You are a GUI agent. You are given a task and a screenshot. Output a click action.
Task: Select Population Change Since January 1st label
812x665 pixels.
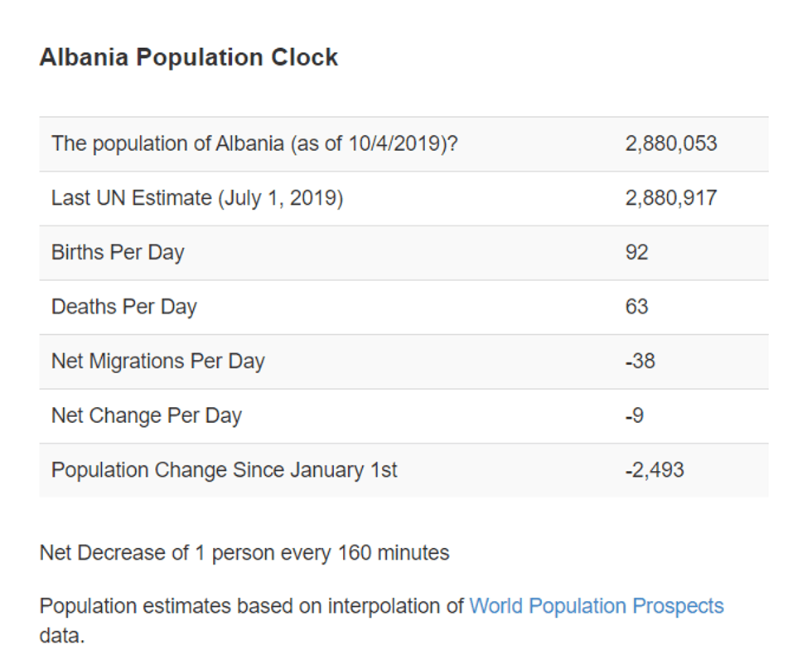tap(225, 470)
